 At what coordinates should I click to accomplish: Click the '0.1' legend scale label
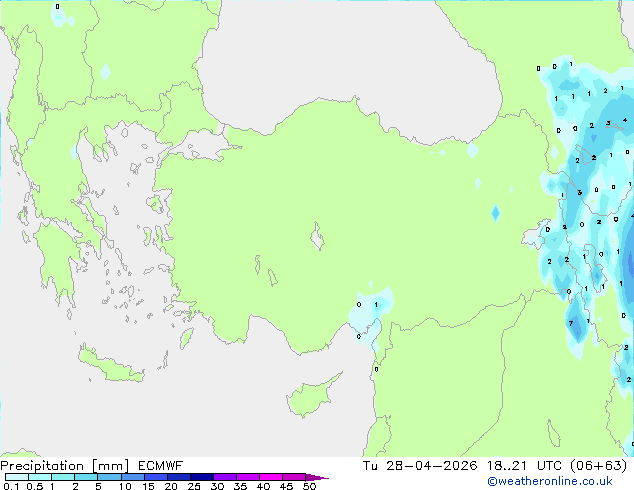(x=11, y=486)
